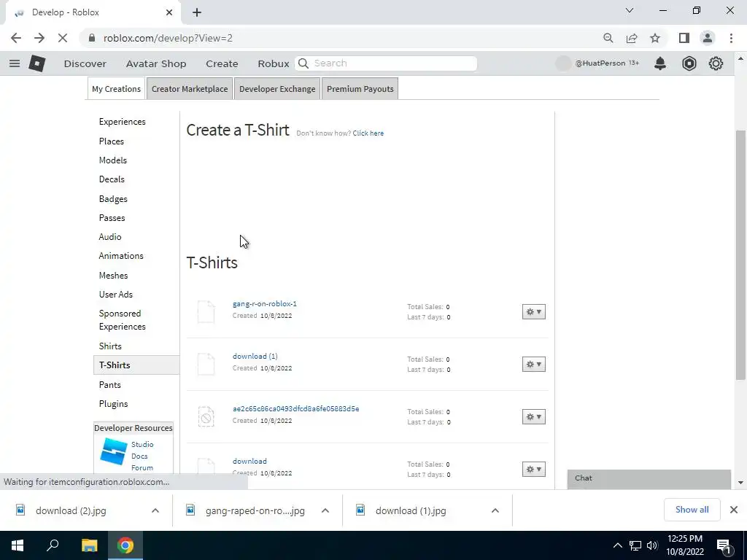
Task: Switch to the Premium Payouts tab
Action: point(360,89)
